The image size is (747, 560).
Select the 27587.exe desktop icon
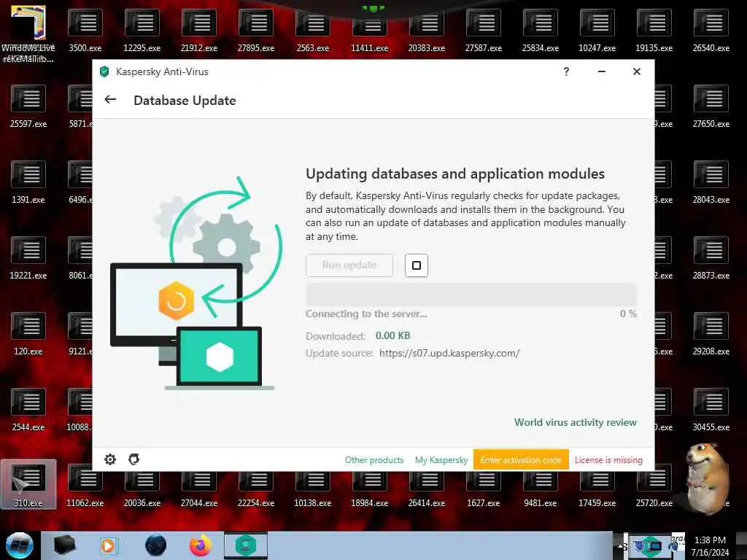[x=484, y=31]
